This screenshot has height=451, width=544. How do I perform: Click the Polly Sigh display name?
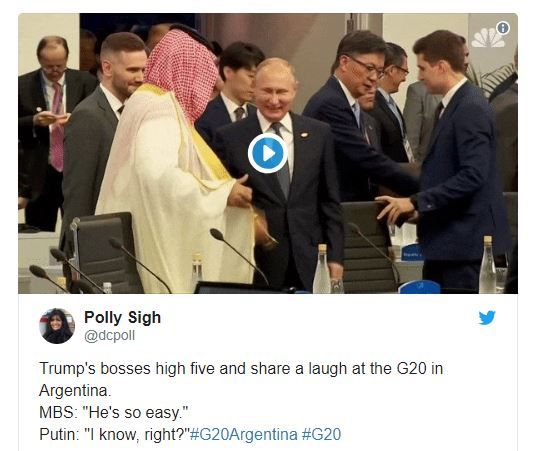122,317
